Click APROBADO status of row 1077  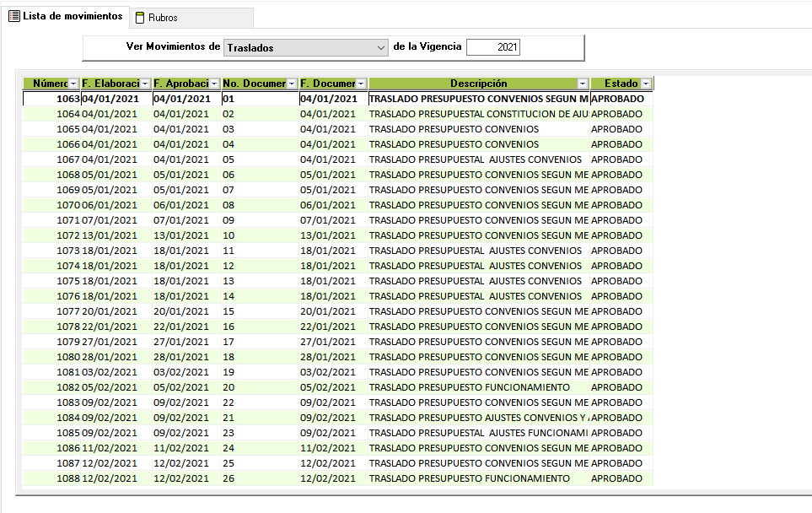click(616, 311)
